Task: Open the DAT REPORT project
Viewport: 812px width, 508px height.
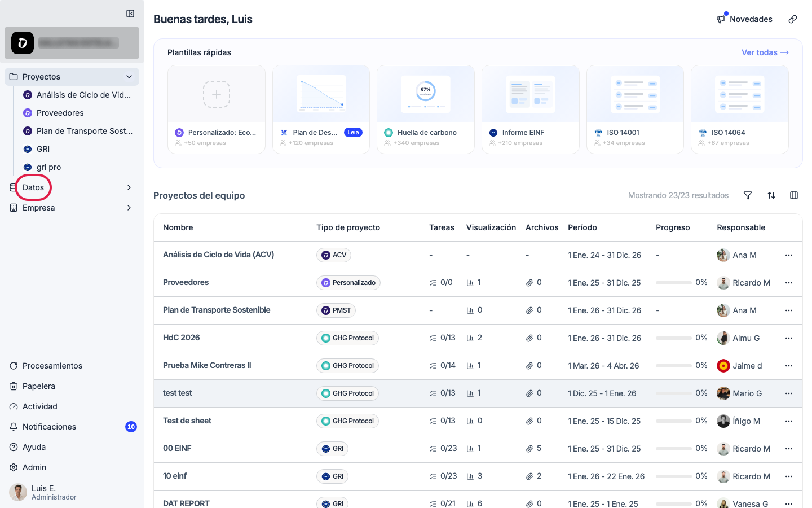Action: click(x=186, y=503)
